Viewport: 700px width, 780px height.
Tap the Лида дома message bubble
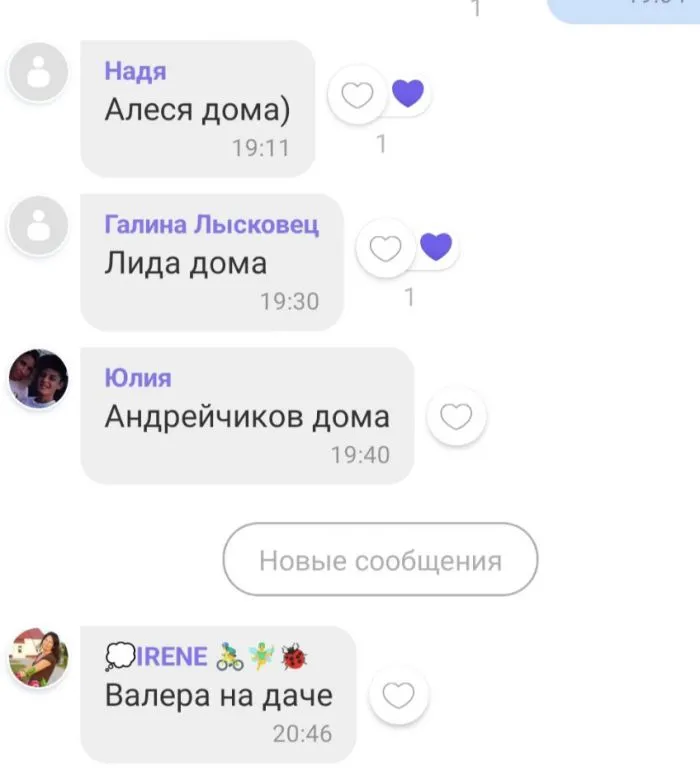point(212,262)
